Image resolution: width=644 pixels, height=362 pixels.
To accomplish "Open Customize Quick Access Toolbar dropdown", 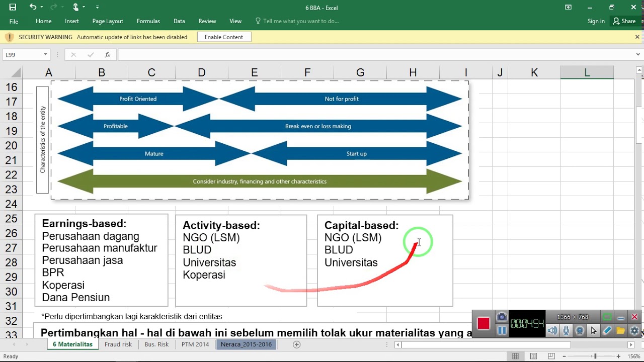I will (x=97, y=7).
